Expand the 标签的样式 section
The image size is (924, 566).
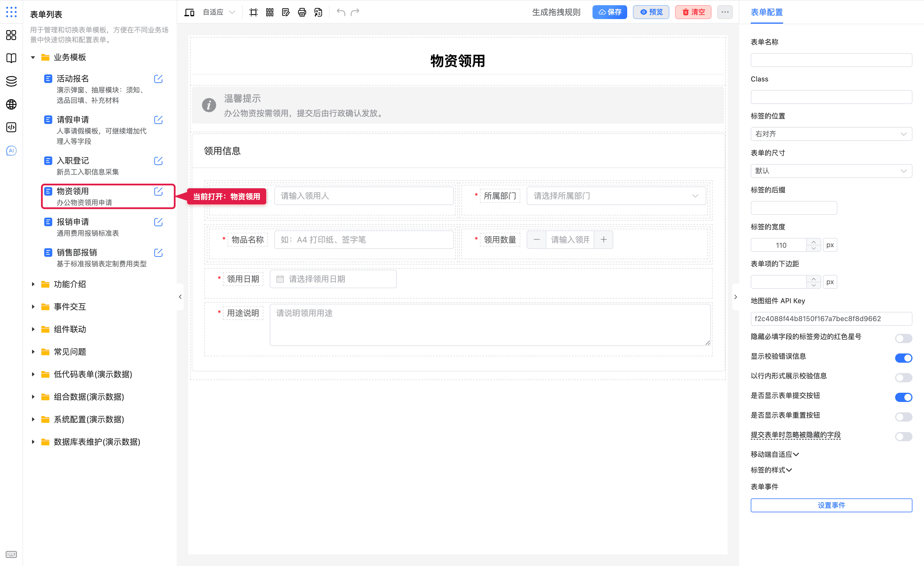[771, 470]
